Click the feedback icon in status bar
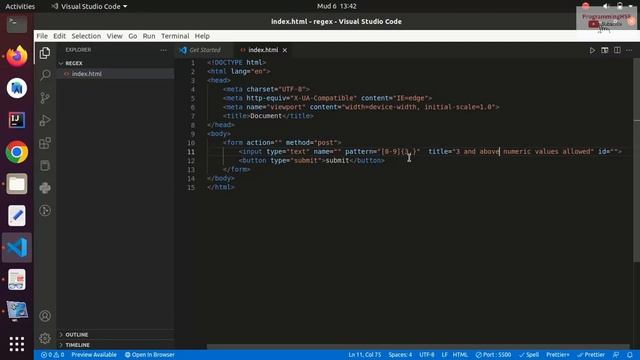This screenshot has height=360, width=640. 616,355
